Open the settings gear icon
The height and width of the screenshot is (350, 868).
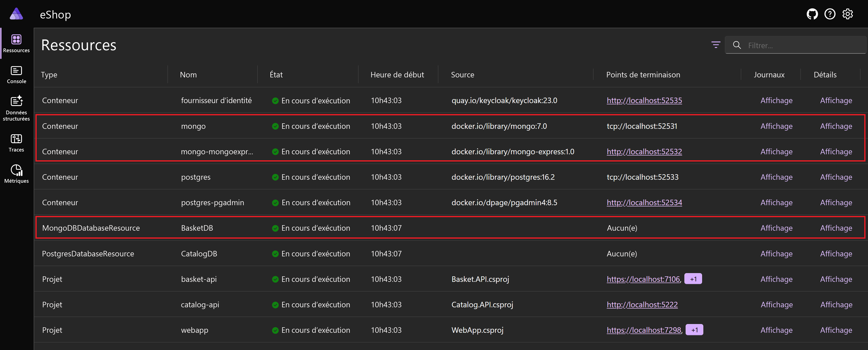click(848, 14)
